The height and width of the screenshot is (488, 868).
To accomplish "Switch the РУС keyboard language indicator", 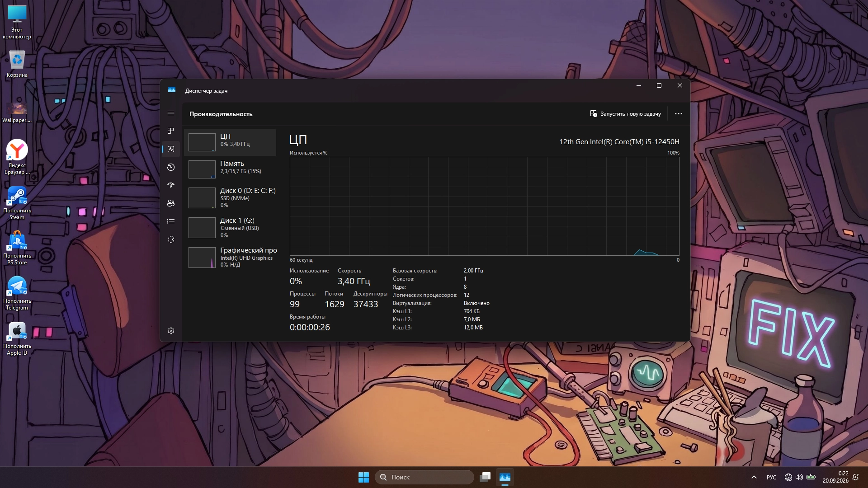I will (772, 477).
